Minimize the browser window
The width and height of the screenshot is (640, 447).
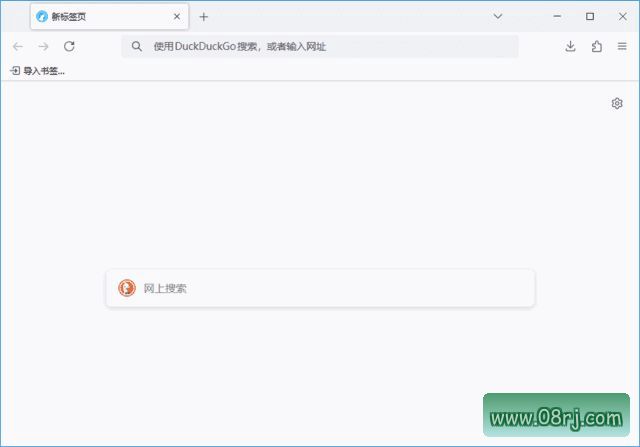(557, 16)
